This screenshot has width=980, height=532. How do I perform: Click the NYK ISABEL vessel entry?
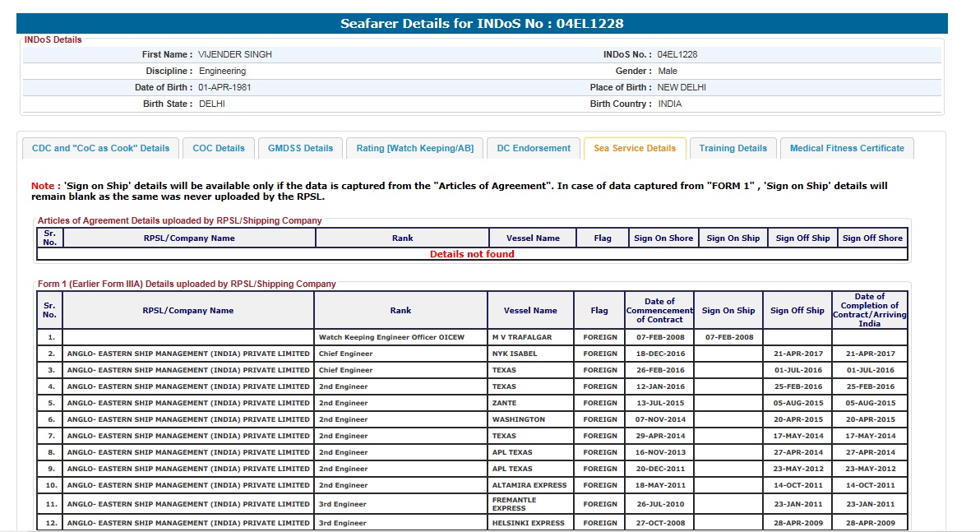tap(515, 354)
